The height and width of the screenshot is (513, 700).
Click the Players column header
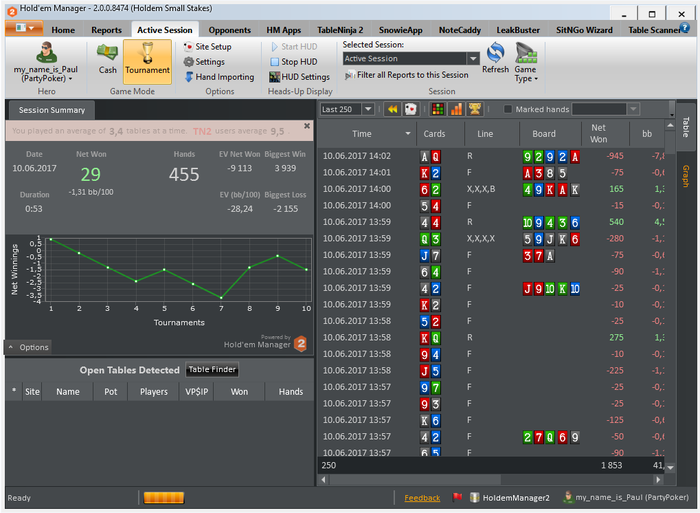click(154, 392)
